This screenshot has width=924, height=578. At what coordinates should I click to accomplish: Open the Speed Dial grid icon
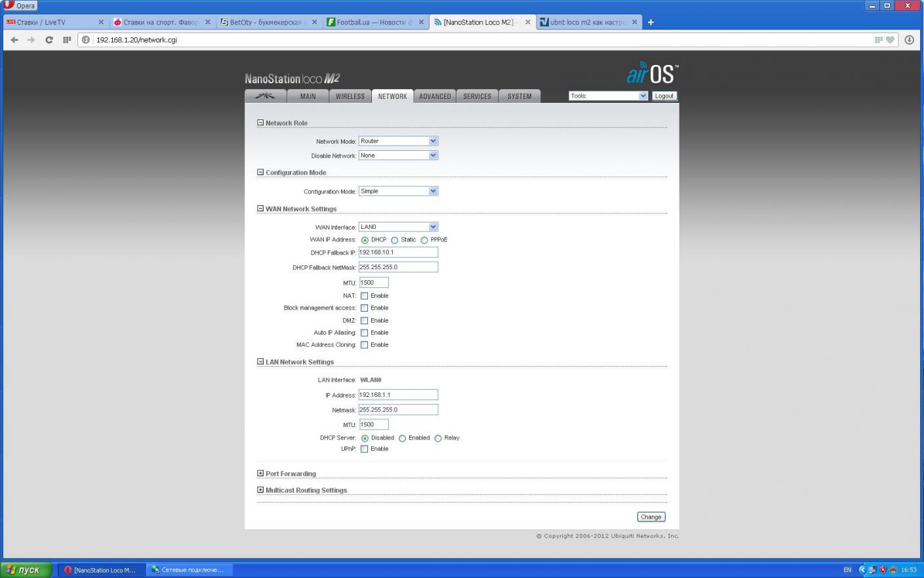[x=67, y=40]
